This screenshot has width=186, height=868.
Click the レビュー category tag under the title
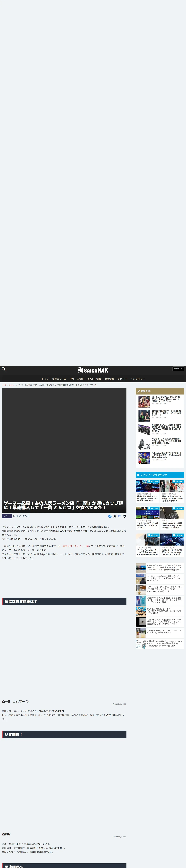(x=7, y=516)
